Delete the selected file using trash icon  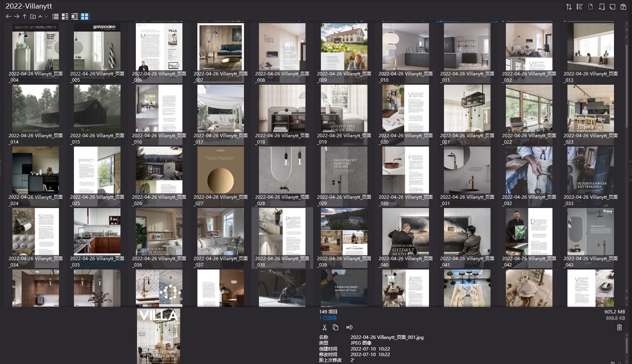coord(619,327)
